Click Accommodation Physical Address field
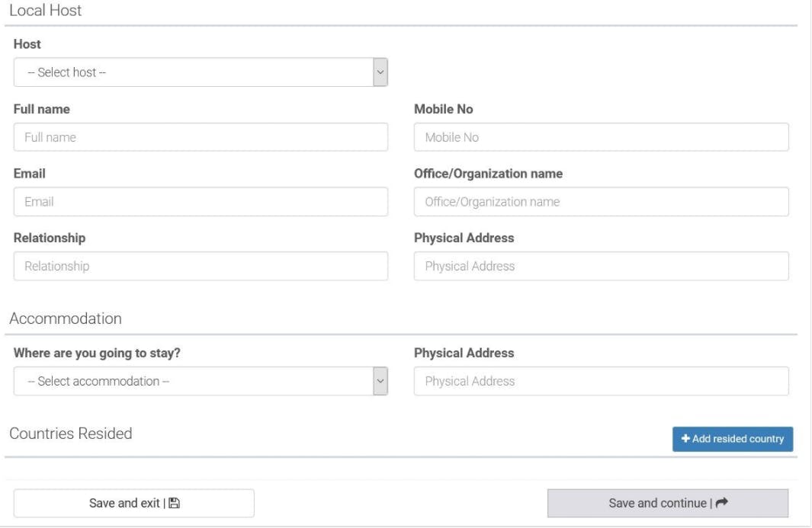The height and width of the screenshot is (528, 812). point(602,381)
